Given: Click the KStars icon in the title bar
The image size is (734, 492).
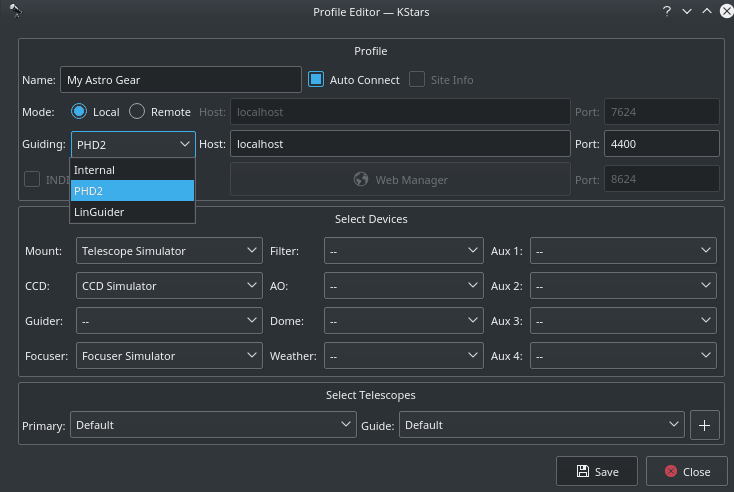Looking at the screenshot, I should [x=15, y=11].
